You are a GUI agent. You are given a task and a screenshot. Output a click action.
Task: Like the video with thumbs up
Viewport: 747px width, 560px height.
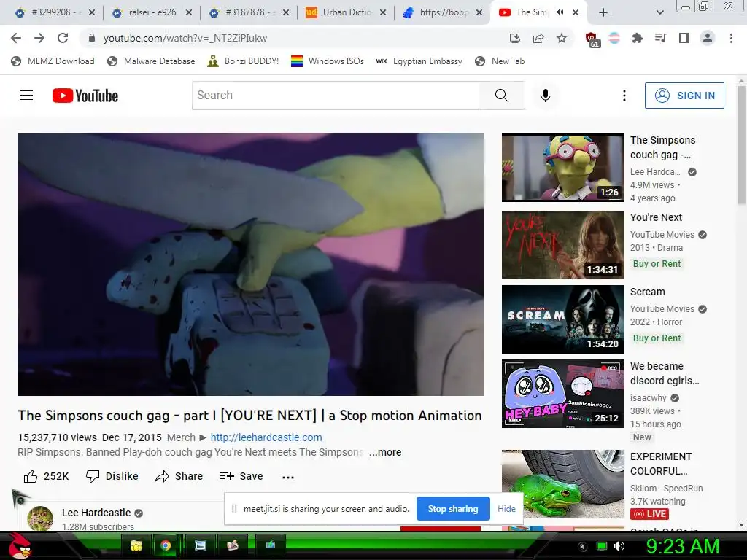[x=46, y=476]
